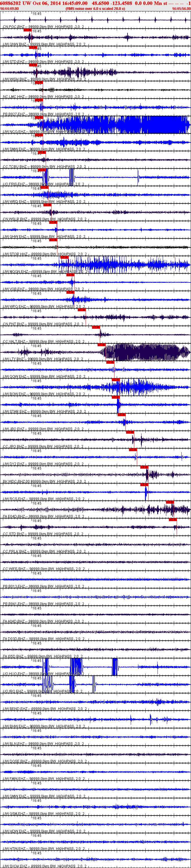The height and width of the screenshot is (868, 191).
Task: Select the pick flag on the UW.GHW.EHZ trace
Action: tap(53, 222)
